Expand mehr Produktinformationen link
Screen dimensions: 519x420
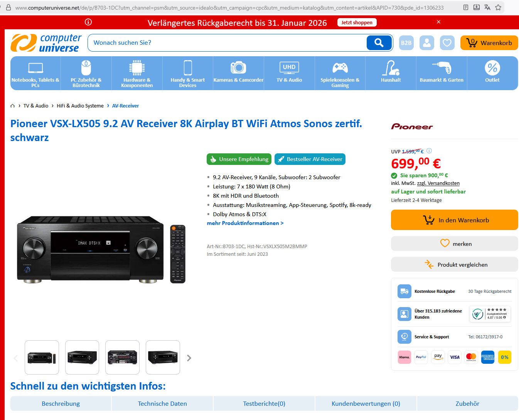tap(245, 223)
